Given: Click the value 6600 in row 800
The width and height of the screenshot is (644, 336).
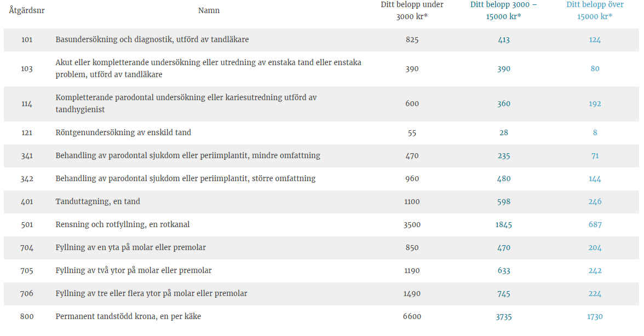Looking at the screenshot, I should click(412, 316).
